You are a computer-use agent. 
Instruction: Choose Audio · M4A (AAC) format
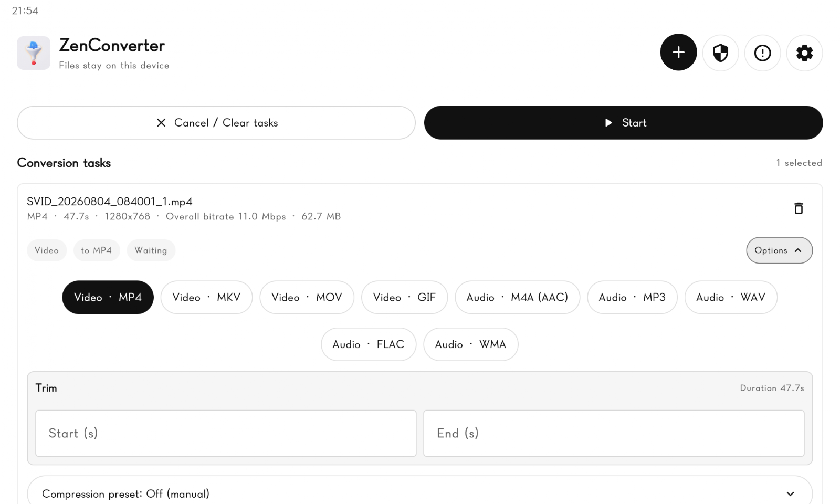tap(517, 297)
